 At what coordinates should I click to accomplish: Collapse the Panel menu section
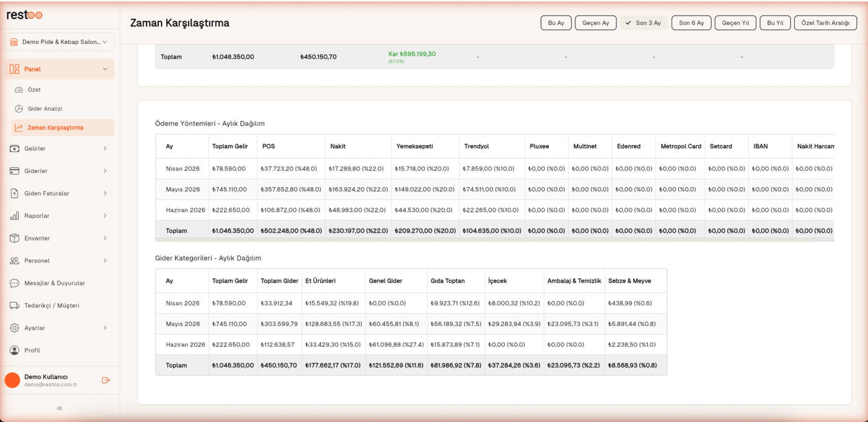coord(105,69)
